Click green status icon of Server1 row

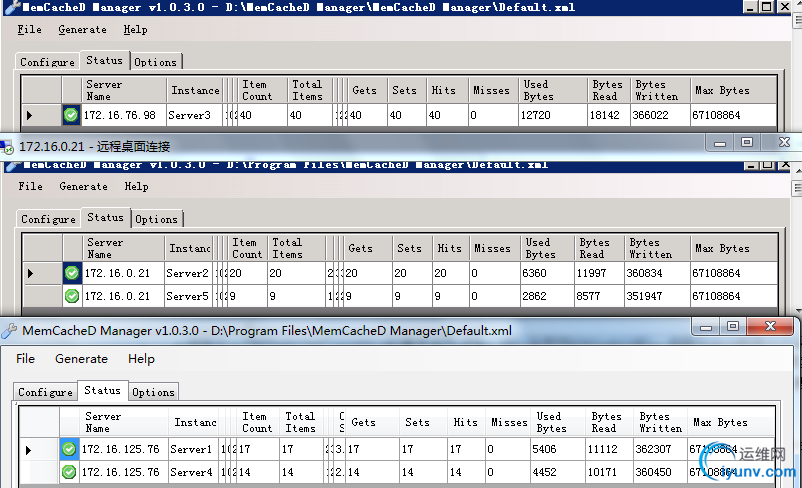pyautogui.click(x=69, y=449)
